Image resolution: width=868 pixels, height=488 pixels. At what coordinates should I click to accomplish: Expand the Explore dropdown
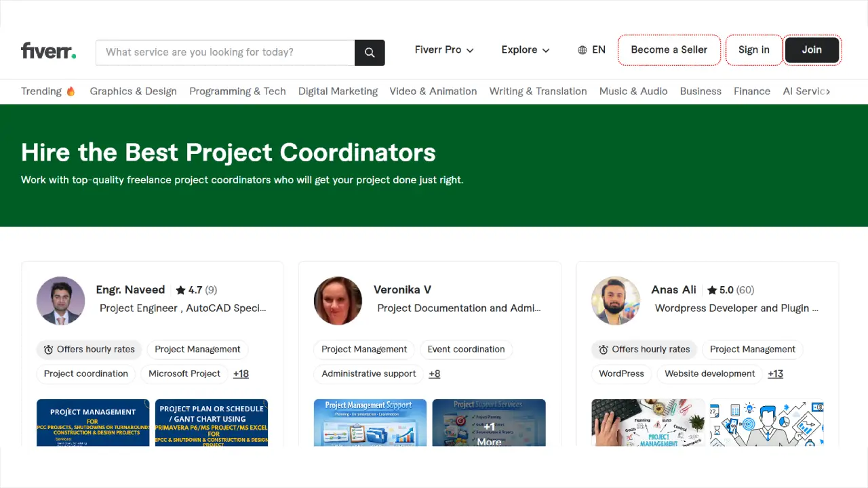(526, 50)
